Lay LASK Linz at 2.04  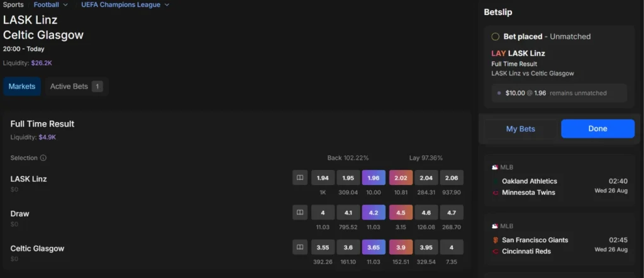click(426, 177)
